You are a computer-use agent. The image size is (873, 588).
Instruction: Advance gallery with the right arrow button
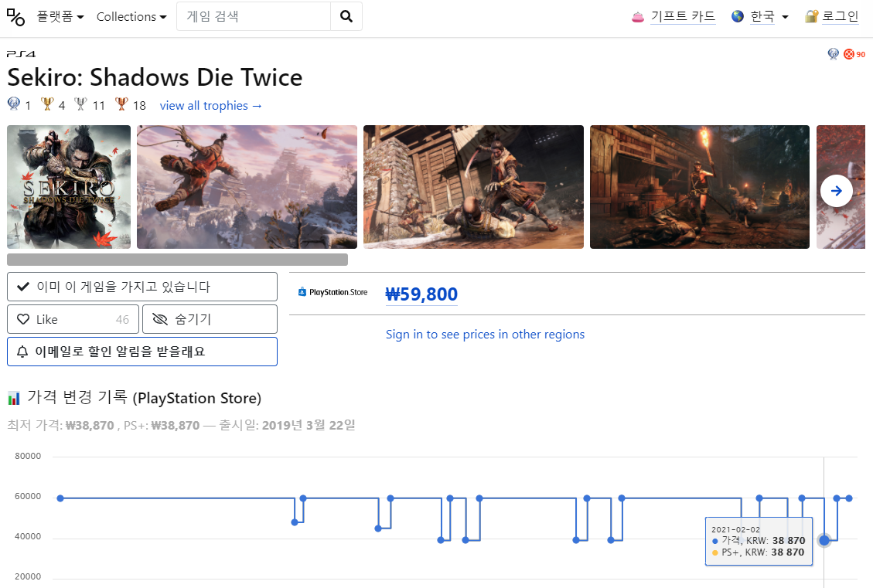pos(836,191)
